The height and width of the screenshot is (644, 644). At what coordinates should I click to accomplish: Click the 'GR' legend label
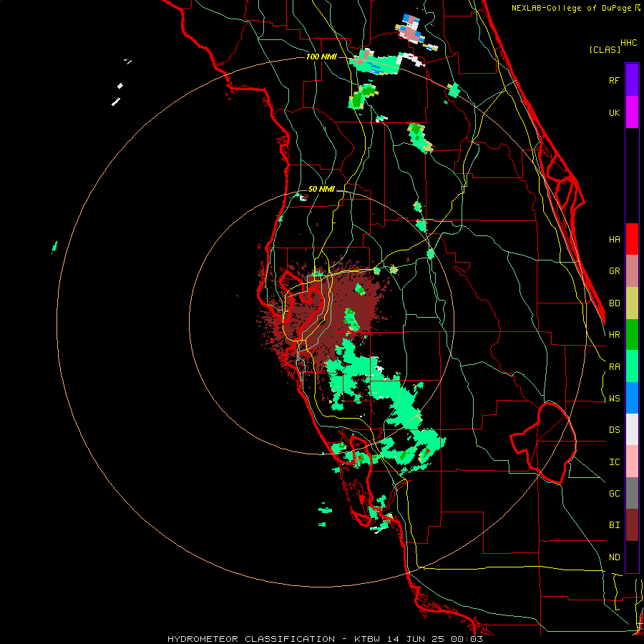(614, 271)
